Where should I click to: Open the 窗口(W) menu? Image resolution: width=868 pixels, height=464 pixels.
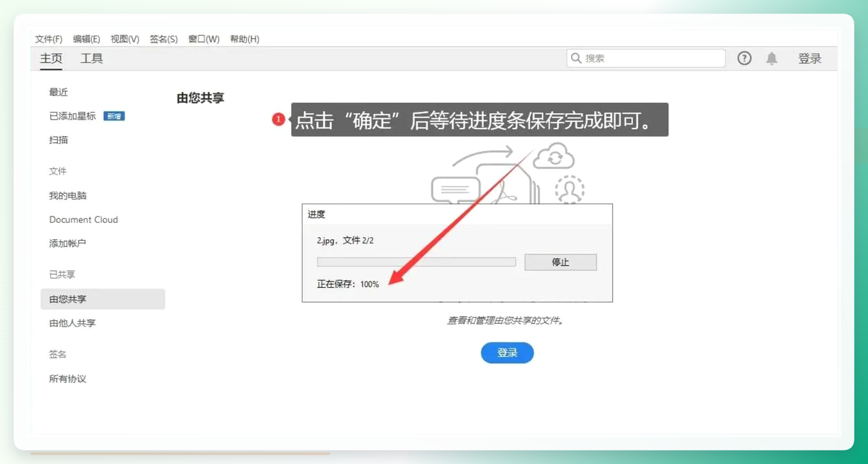204,39
